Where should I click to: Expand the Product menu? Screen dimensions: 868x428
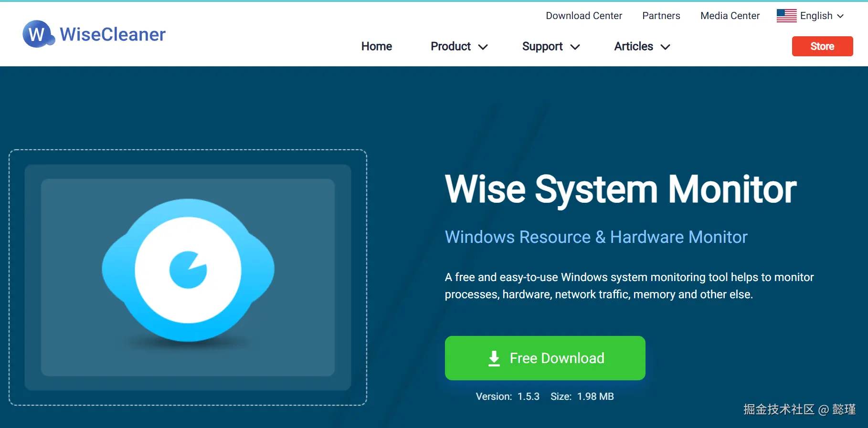pos(459,46)
